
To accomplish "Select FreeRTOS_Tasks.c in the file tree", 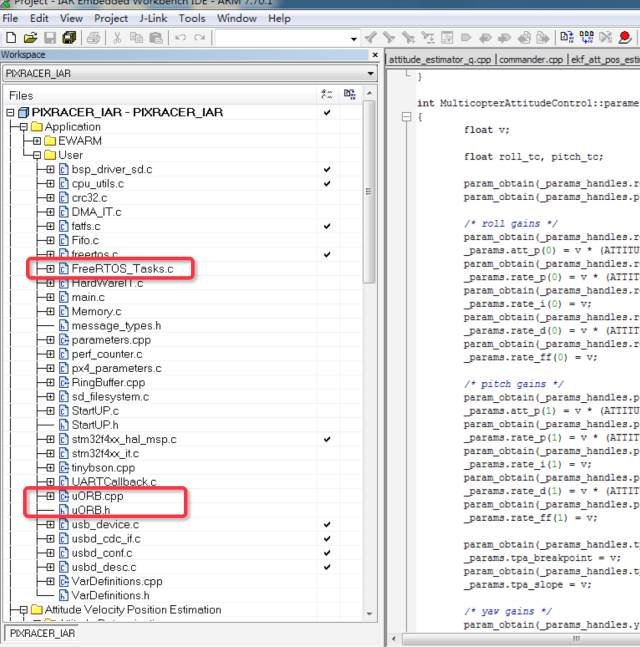I will pyautogui.click(x=122, y=269).
